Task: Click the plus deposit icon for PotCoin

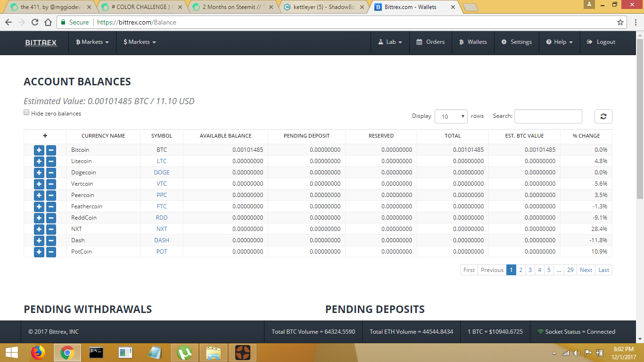Action: pyautogui.click(x=39, y=252)
